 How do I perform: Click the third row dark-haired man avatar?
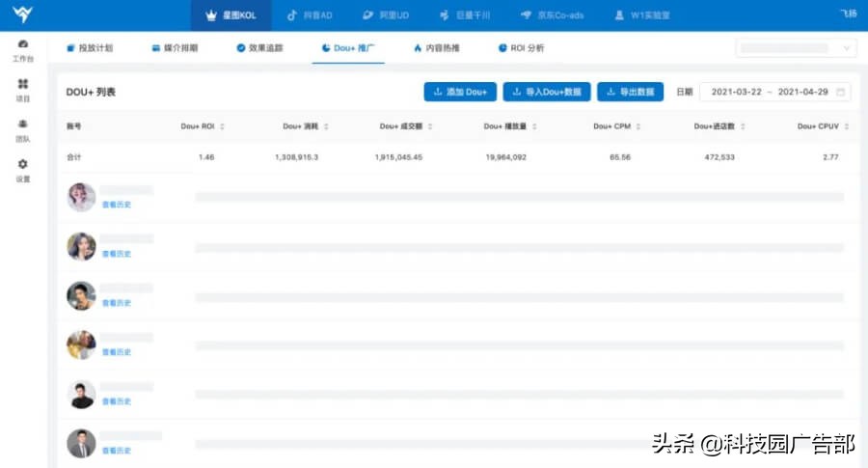81,295
